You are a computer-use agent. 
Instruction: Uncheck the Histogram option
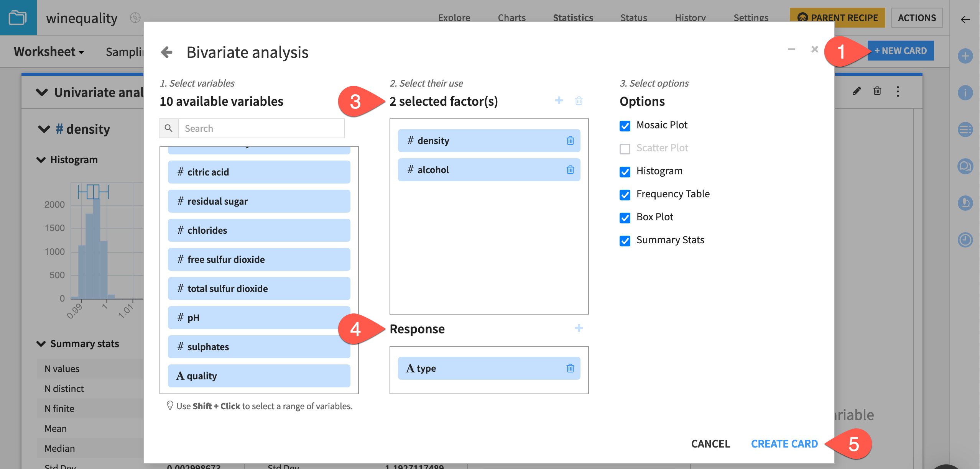point(625,172)
